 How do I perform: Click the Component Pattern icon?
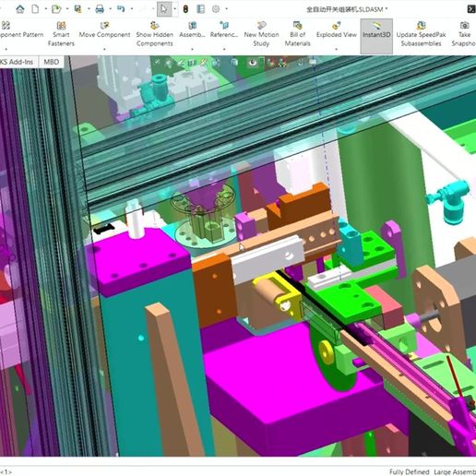(6, 25)
